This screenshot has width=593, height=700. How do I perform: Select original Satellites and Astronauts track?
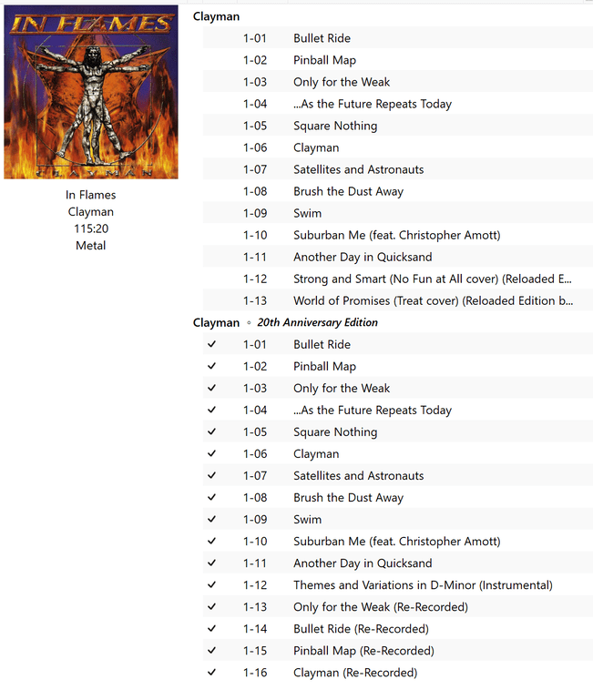coord(398,169)
